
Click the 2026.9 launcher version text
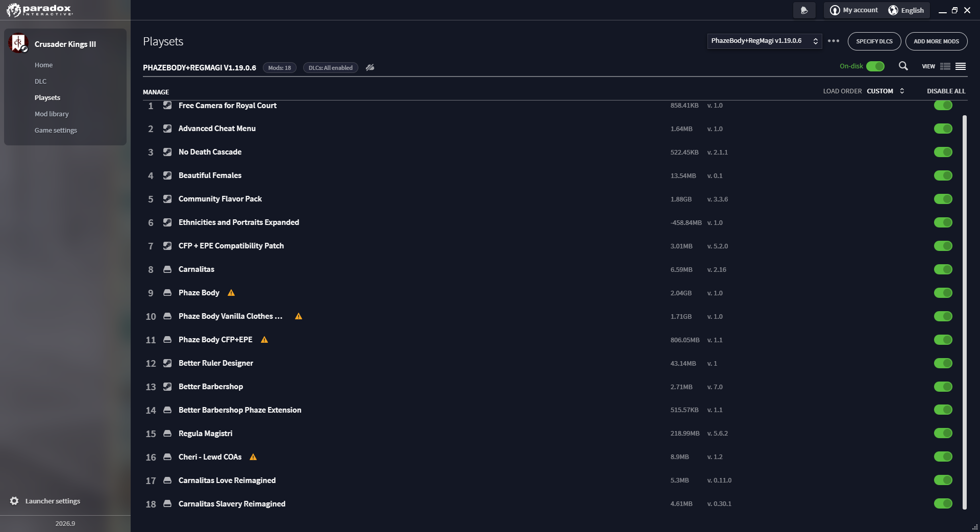65,524
